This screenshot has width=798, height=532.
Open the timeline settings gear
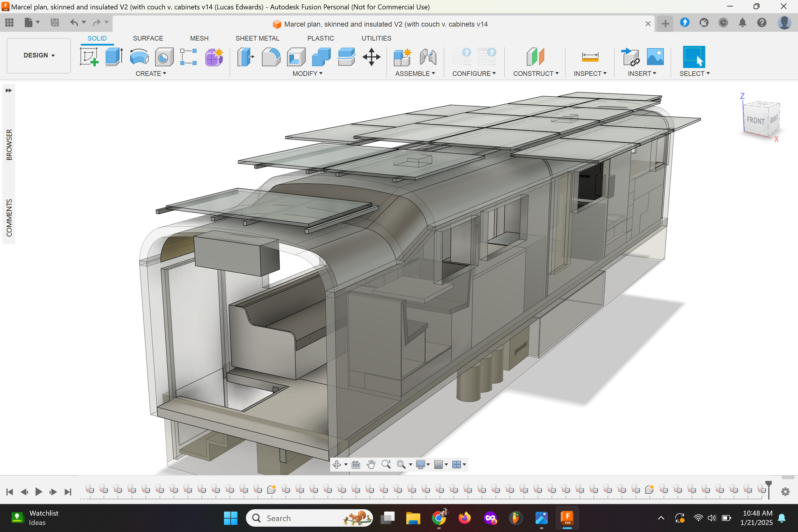pos(785,491)
